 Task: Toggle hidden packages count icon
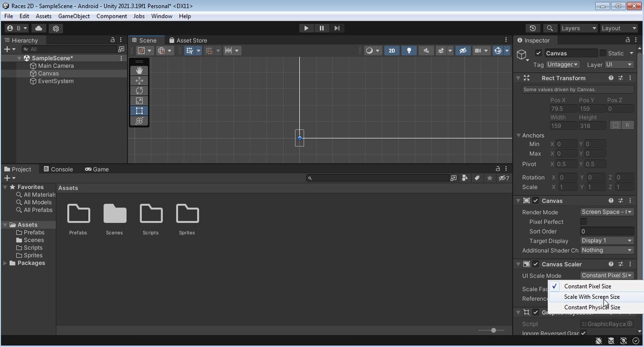504,178
